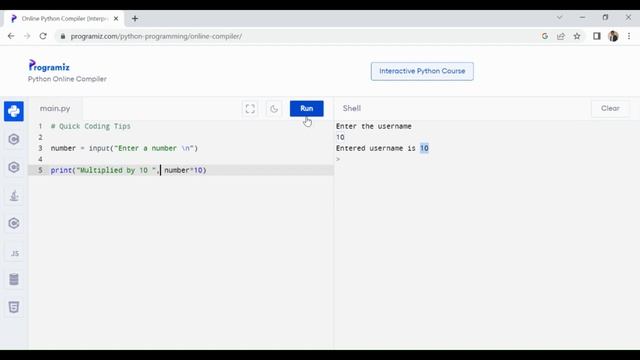This screenshot has width=640, height=360.
Task: Select the Online Python Compiler browser tab
Action: pos(64,19)
